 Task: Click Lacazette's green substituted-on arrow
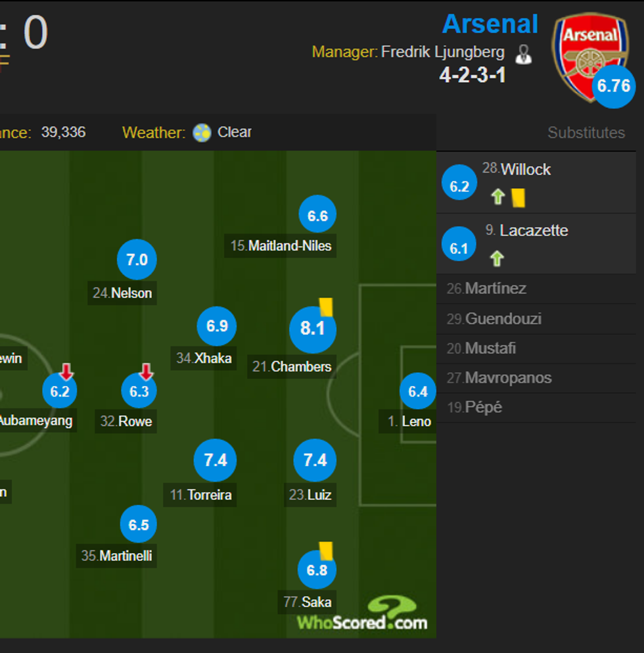tap(497, 258)
